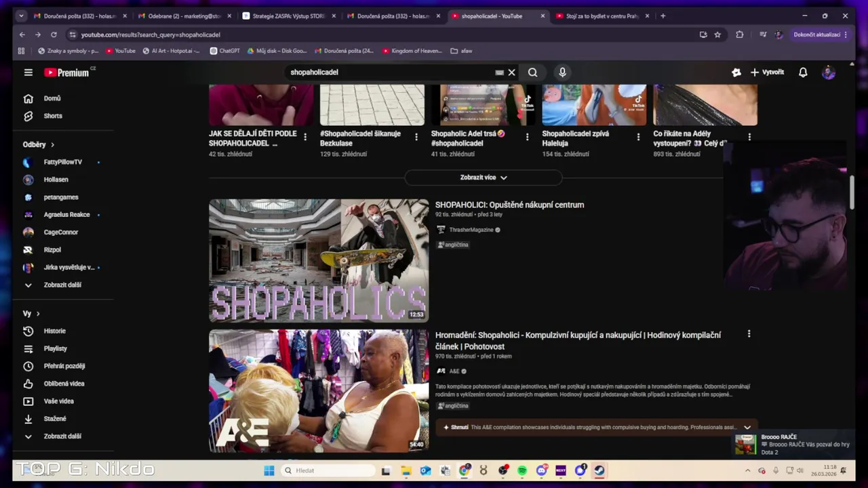Open the YouTube hamburger guide menu
The image size is (868, 488).
pos(28,73)
